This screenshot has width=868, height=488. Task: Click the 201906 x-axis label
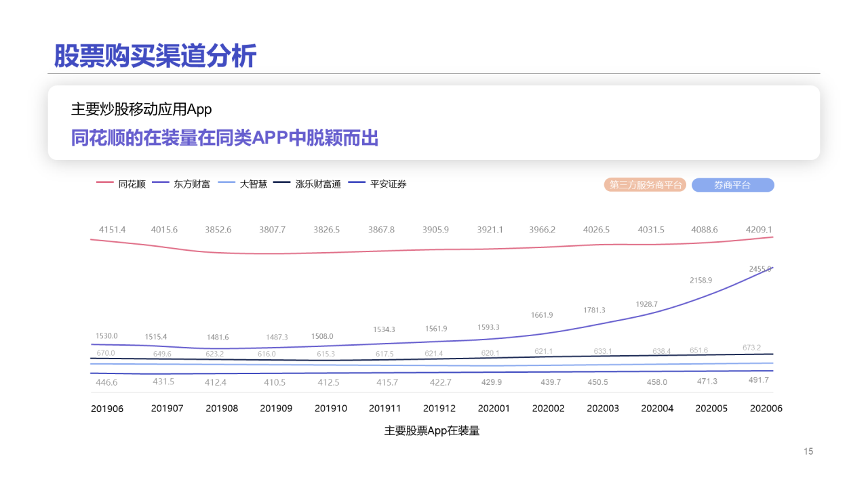click(x=107, y=409)
